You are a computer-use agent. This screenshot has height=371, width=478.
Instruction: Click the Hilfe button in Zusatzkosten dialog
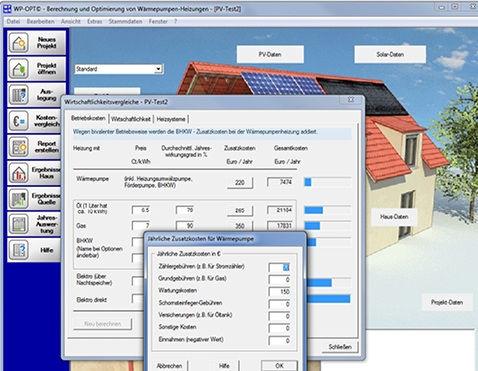224,366
